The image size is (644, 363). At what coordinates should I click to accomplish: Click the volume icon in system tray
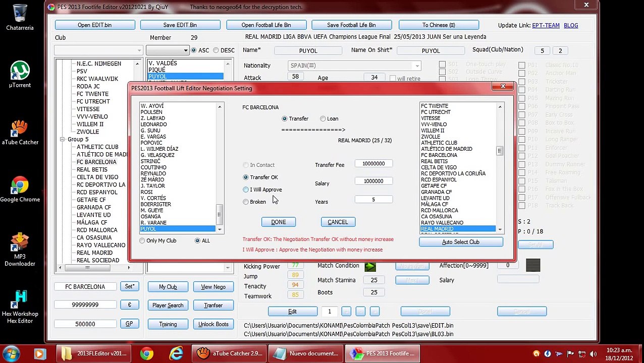pos(593,354)
